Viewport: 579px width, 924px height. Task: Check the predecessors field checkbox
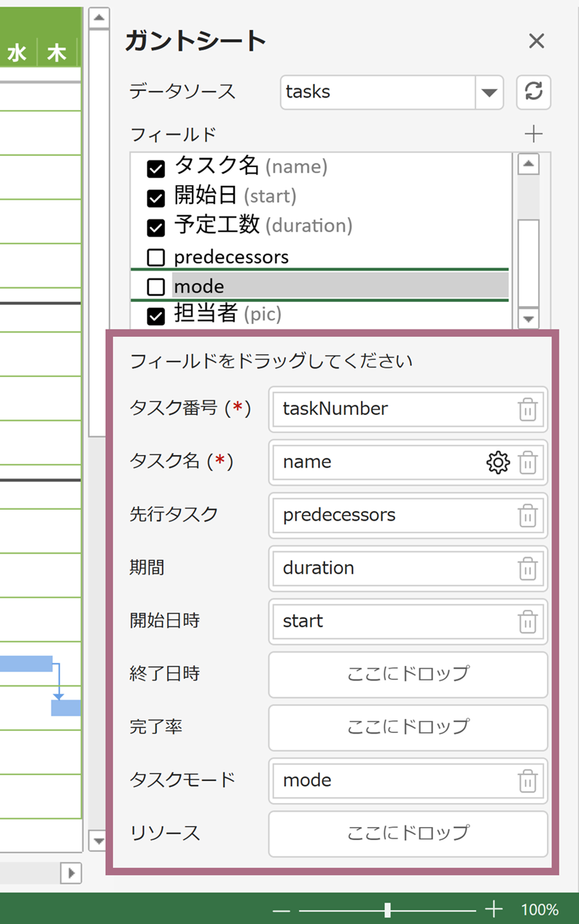tap(156, 257)
